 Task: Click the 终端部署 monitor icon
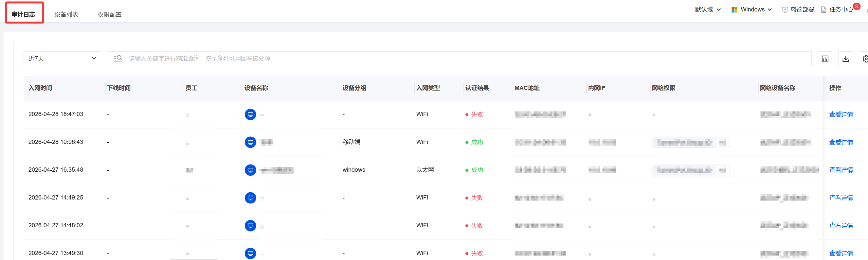click(x=785, y=10)
